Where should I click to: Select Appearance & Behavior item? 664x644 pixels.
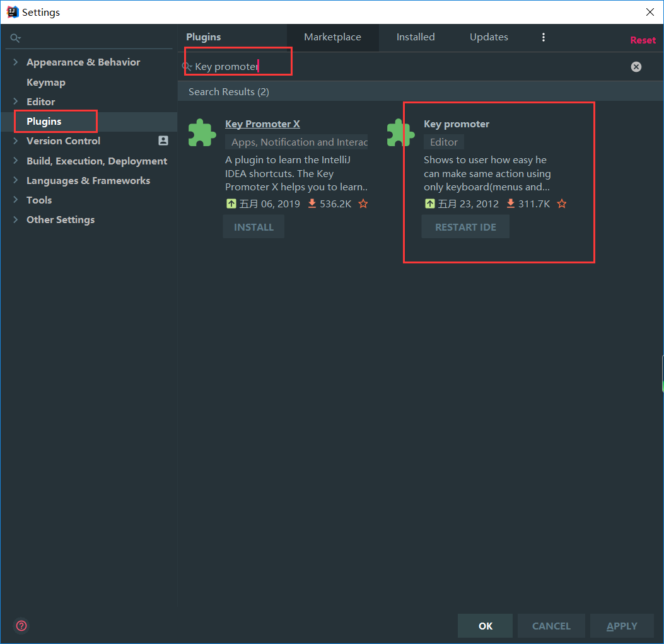[x=83, y=62]
